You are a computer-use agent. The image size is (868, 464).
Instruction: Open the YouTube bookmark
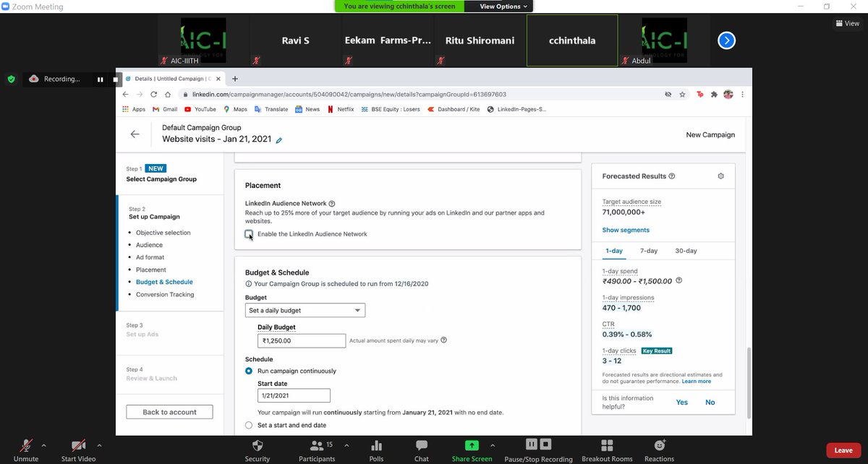[200, 109]
